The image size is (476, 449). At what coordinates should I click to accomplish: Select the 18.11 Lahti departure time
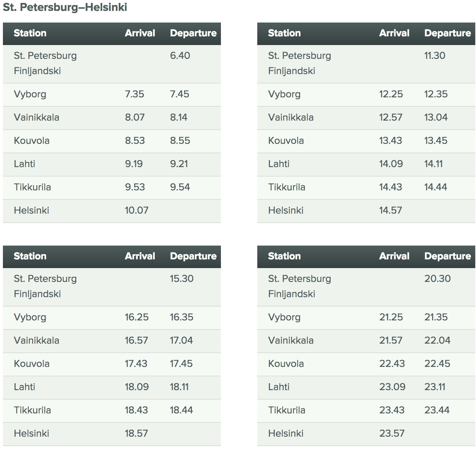point(179,387)
